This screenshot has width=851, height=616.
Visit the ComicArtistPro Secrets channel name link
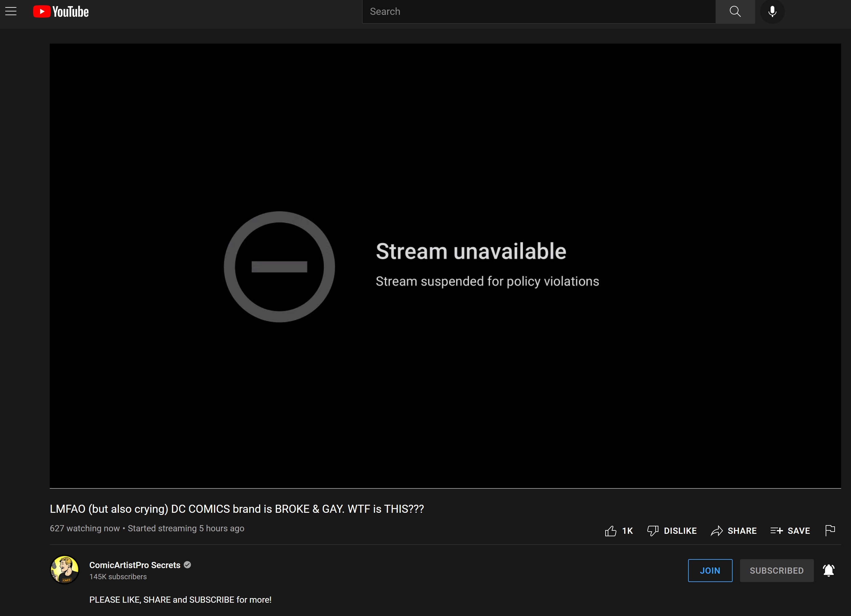click(135, 565)
